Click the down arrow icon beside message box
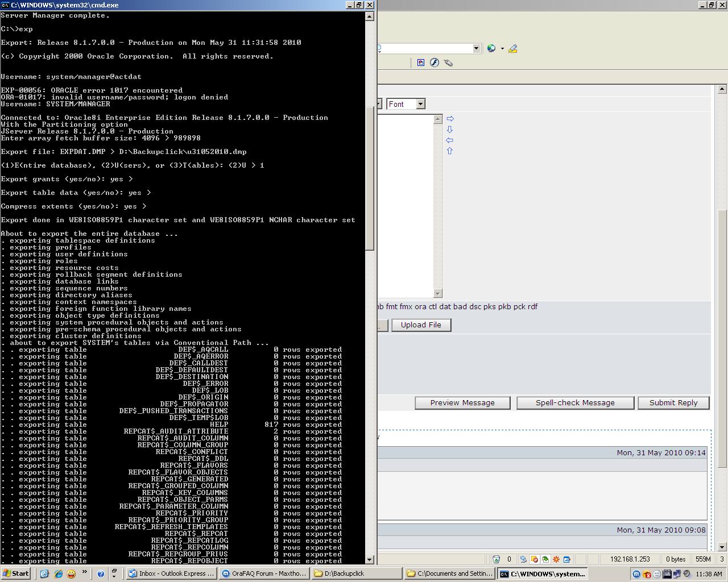Viewport: 728px width, 582px height. [x=450, y=130]
